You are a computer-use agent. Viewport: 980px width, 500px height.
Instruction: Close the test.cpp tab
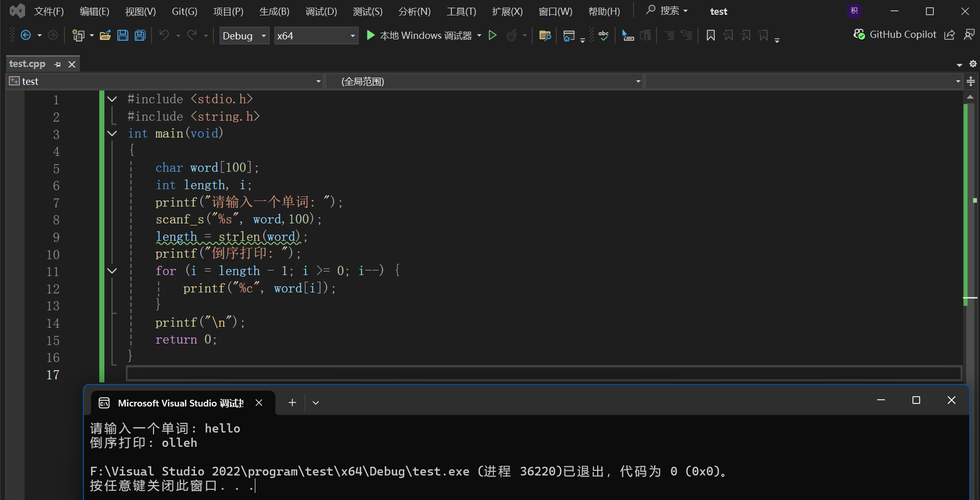[x=72, y=64]
